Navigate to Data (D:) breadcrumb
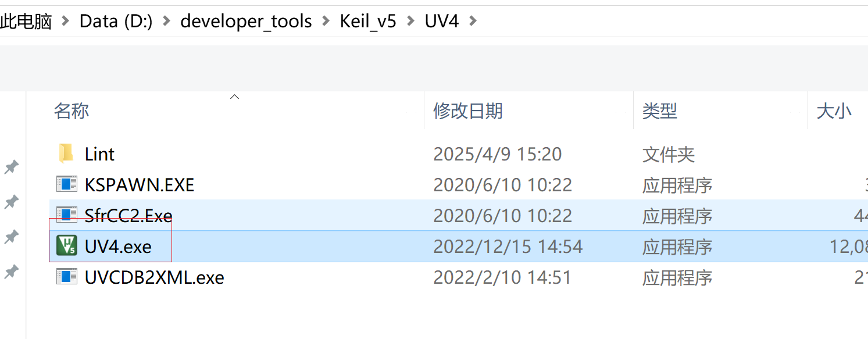The width and height of the screenshot is (868, 339). 116,22
